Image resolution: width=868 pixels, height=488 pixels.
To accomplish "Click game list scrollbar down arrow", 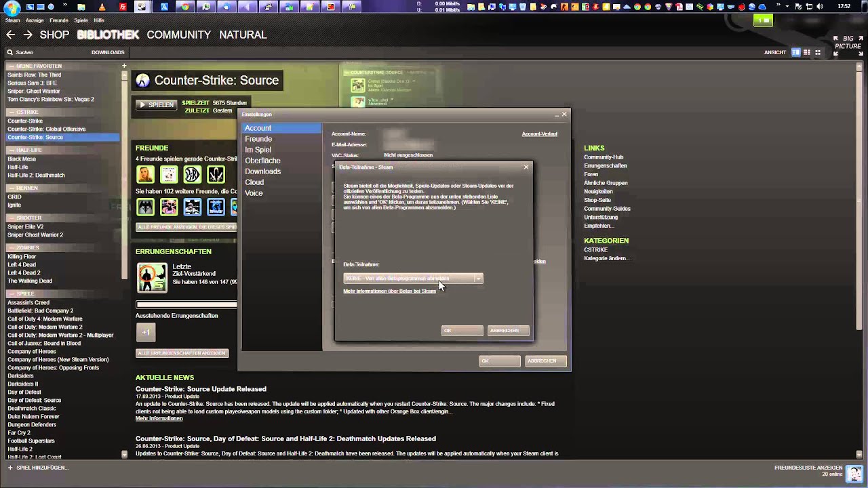I will tap(124, 454).
